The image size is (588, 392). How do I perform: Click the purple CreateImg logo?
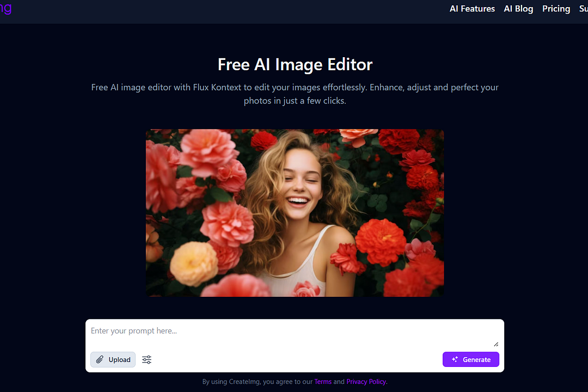6,9
